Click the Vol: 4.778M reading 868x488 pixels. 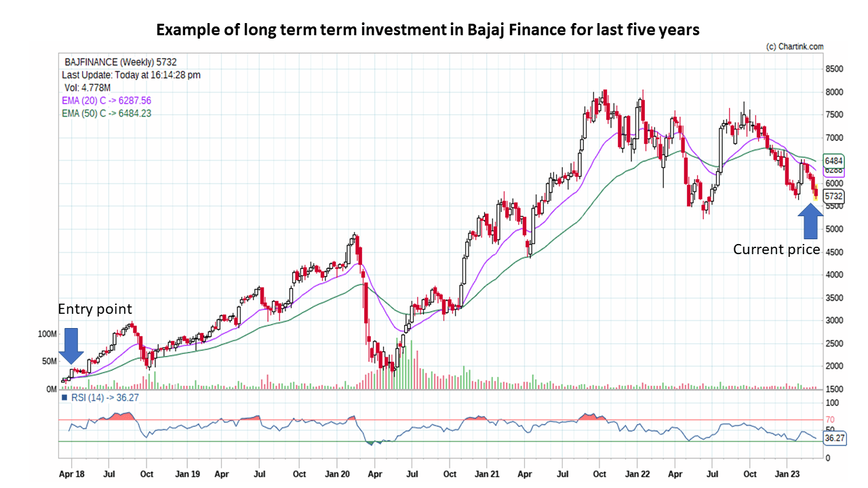pyautogui.click(x=88, y=88)
